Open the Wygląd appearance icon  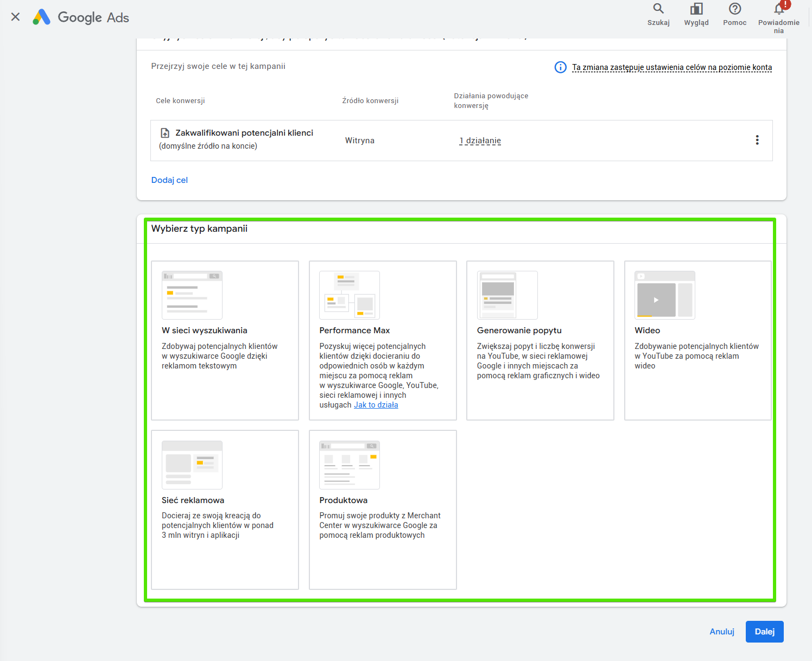tap(696, 9)
